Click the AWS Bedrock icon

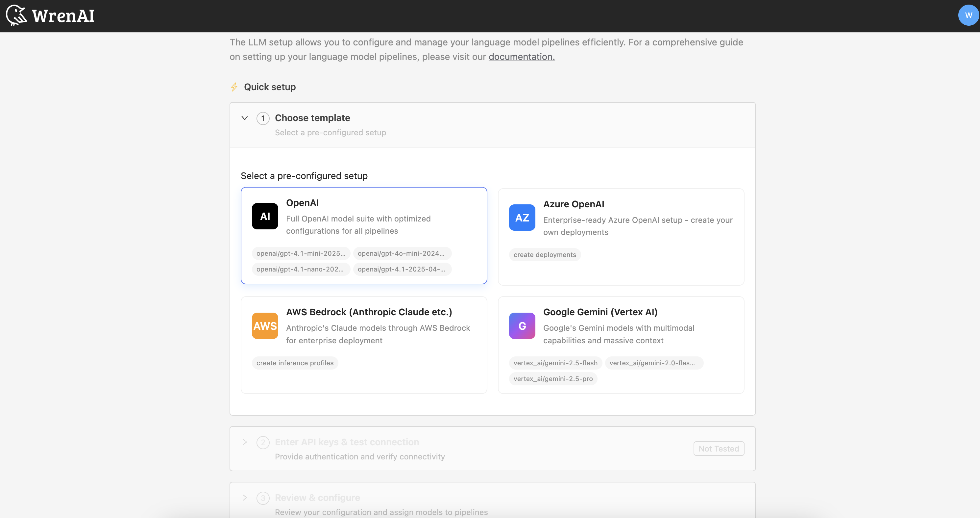[265, 325]
